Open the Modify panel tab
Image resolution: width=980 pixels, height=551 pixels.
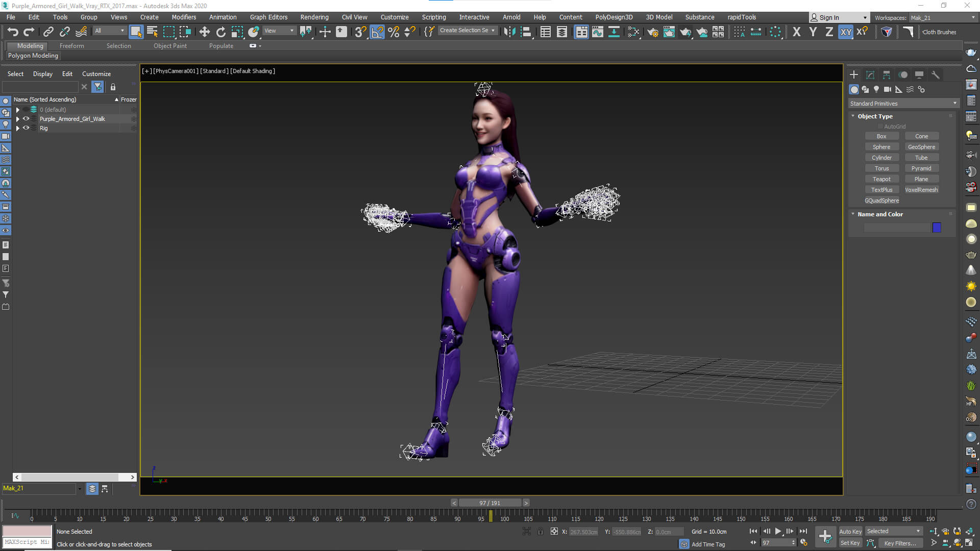coord(870,74)
